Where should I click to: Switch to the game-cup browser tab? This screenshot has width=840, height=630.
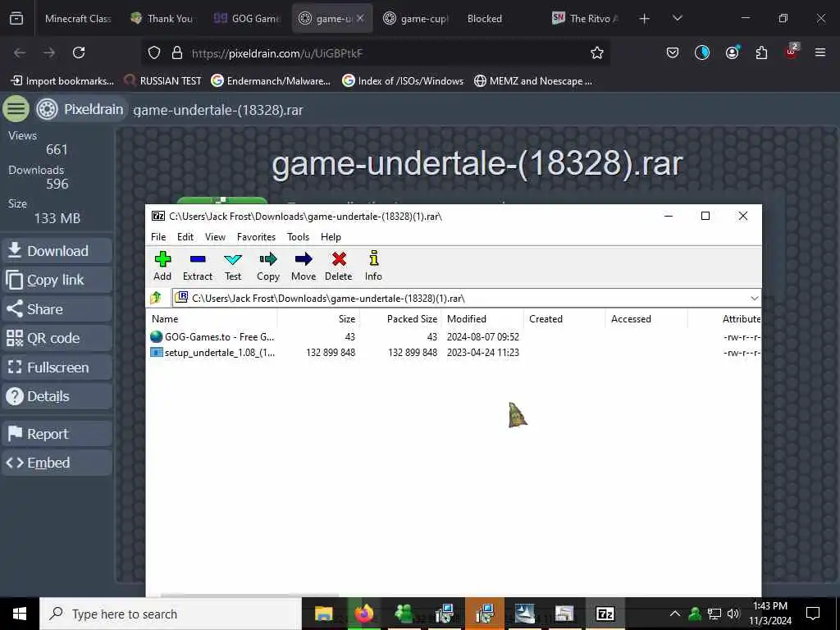416,19
